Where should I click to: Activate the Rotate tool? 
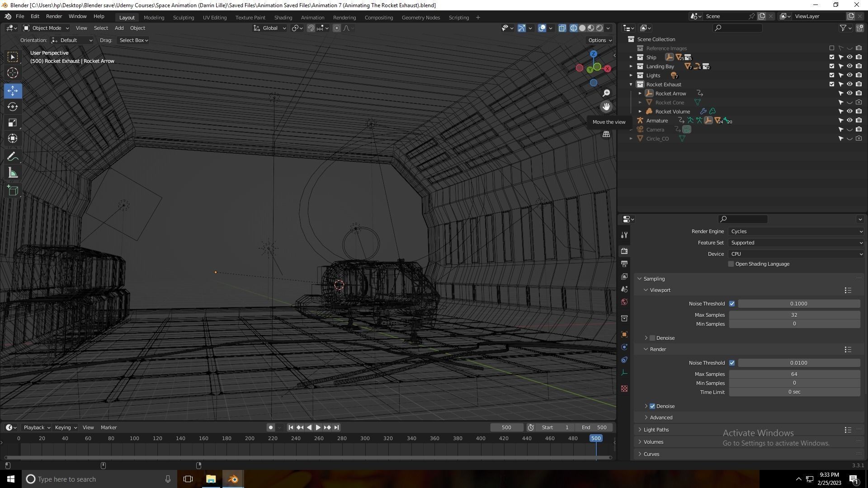point(13,107)
